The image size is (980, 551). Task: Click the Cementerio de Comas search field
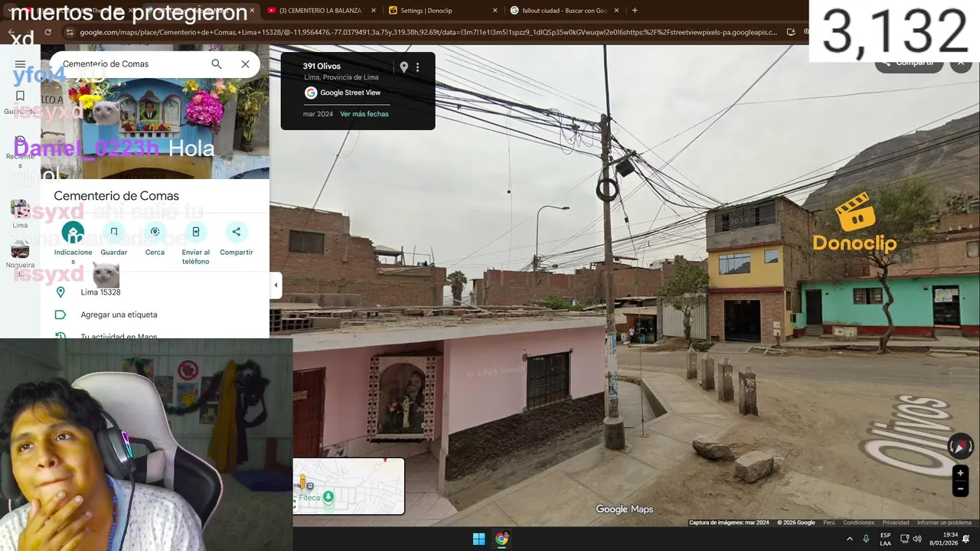(132, 64)
